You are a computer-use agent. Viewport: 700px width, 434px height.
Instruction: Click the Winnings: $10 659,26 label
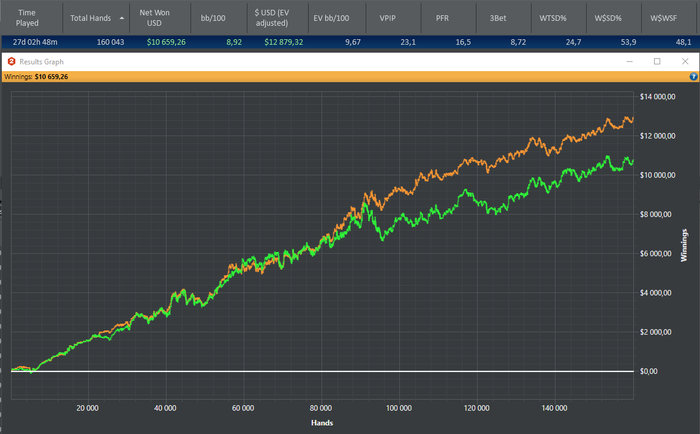tap(36, 77)
